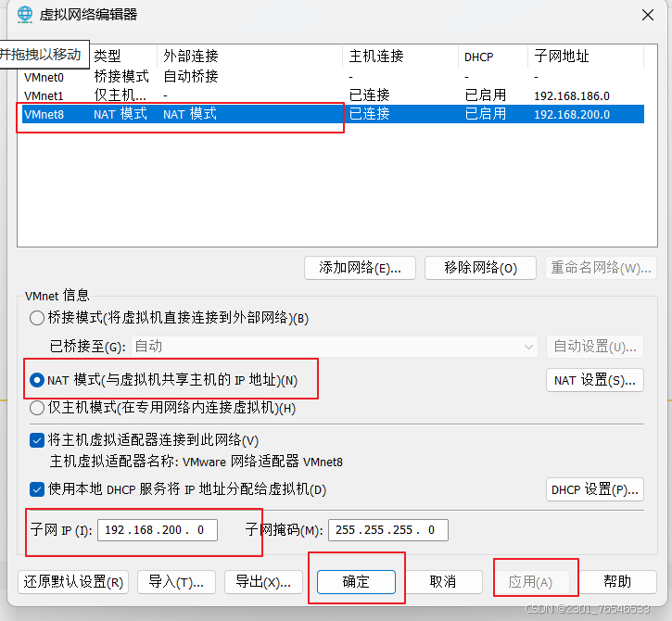Click 已连接 host cell in VMnet8 row

(370, 114)
